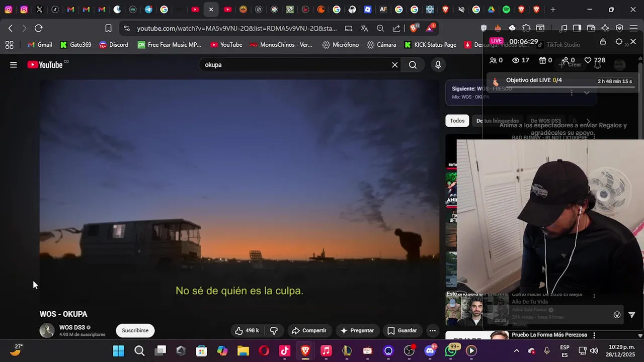Open the Gato369 bookmark
The image size is (644, 362).
click(76, 45)
